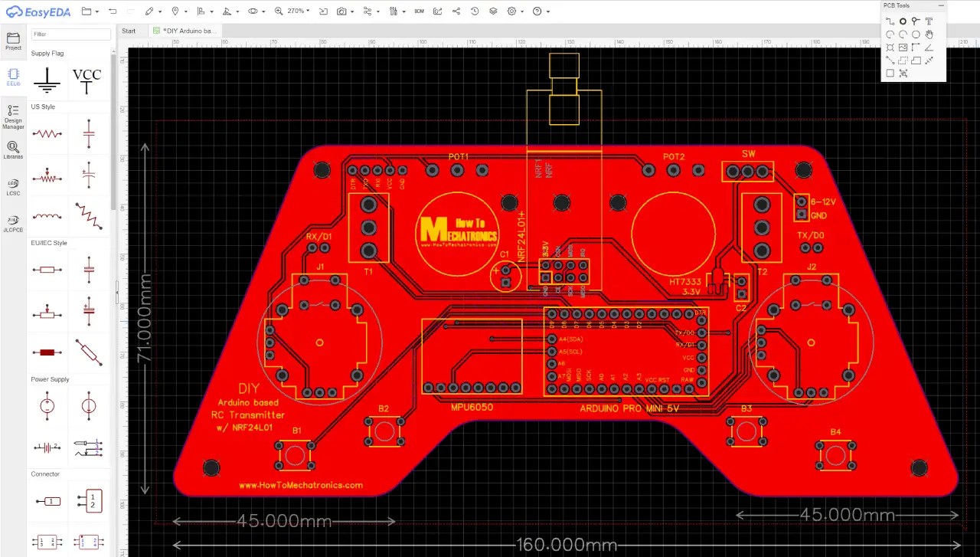Select the Track tool in PCB Tools
This screenshot has width=980, height=557.
tap(890, 21)
